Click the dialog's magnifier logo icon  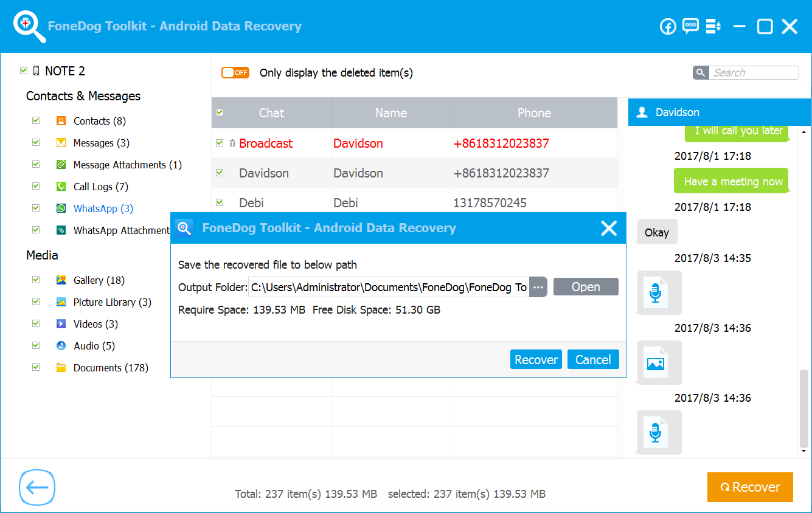[x=184, y=228]
